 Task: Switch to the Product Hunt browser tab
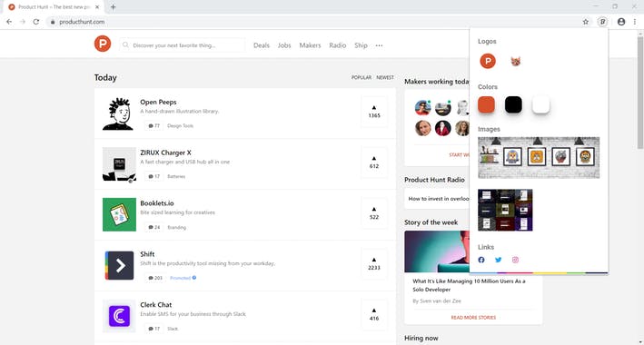(x=54, y=7)
